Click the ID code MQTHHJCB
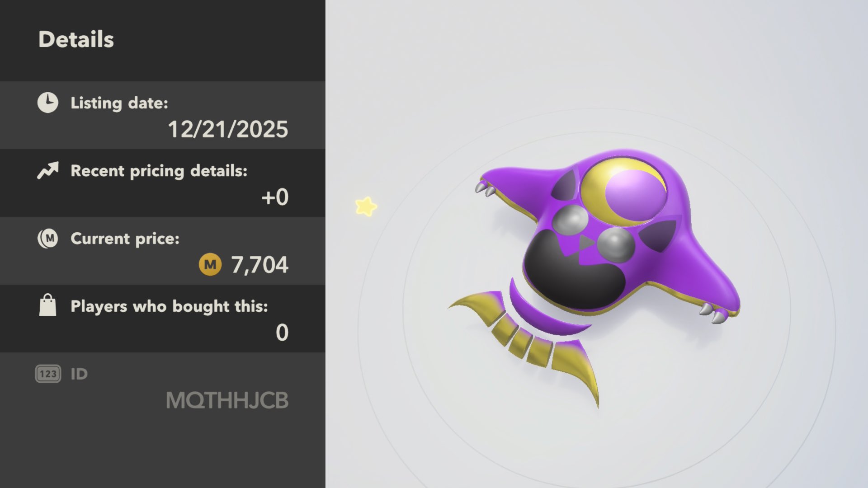Viewport: 868px width, 488px height. point(227,400)
